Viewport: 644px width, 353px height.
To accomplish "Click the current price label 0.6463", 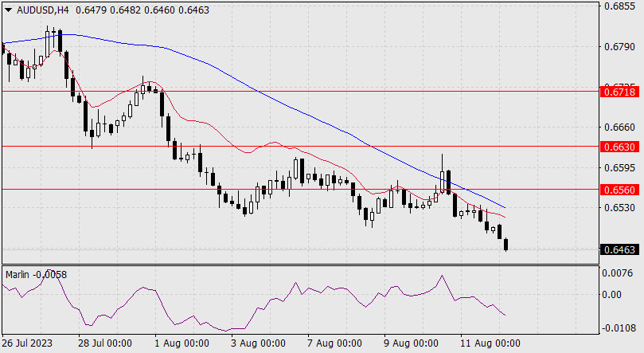I will (x=619, y=249).
